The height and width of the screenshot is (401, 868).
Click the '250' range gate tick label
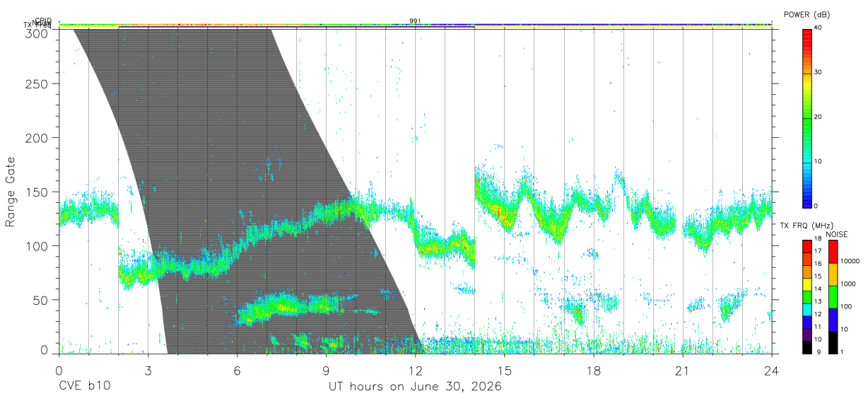(36, 83)
